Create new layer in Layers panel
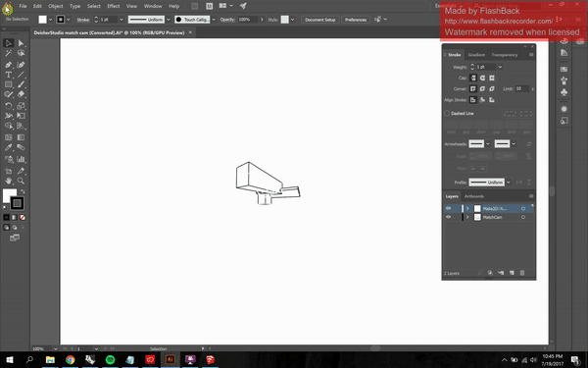Image resolution: width=588 pixels, height=368 pixels. pyautogui.click(x=512, y=273)
